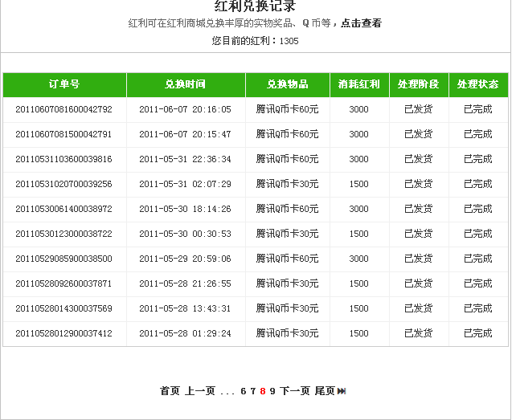
Task: Click 1500 in the 00:30:53 row
Action: (358, 234)
